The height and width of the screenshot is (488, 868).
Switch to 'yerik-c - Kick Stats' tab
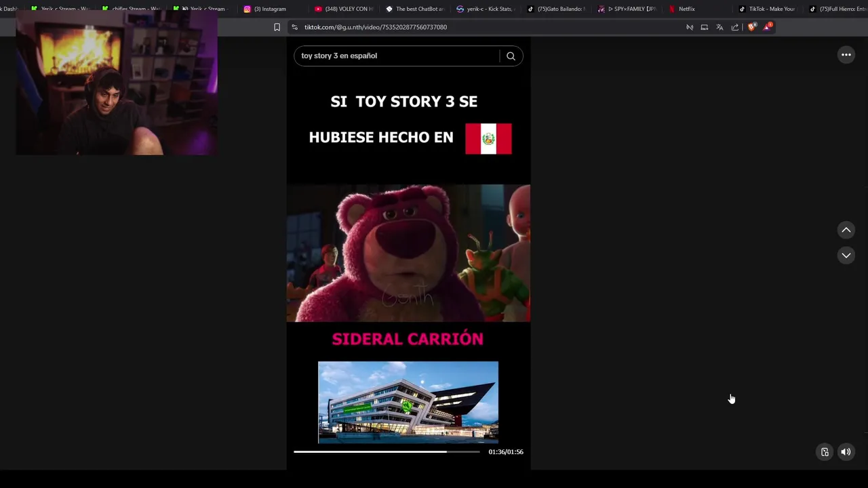point(486,9)
